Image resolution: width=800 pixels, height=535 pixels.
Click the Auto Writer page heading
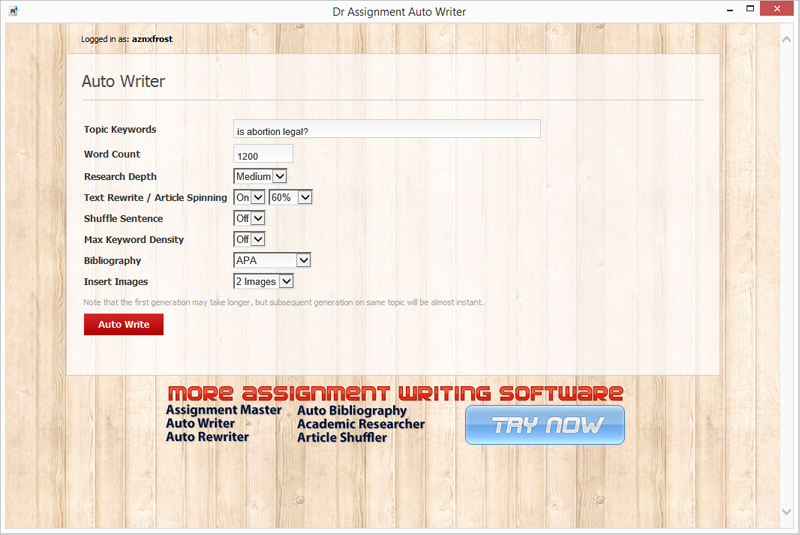pyautogui.click(x=123, y=81)
